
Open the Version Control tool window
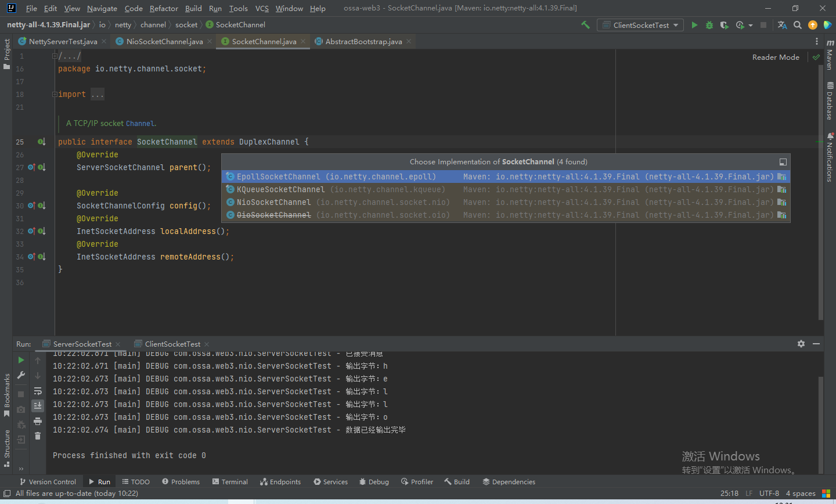tap(48, 482)
